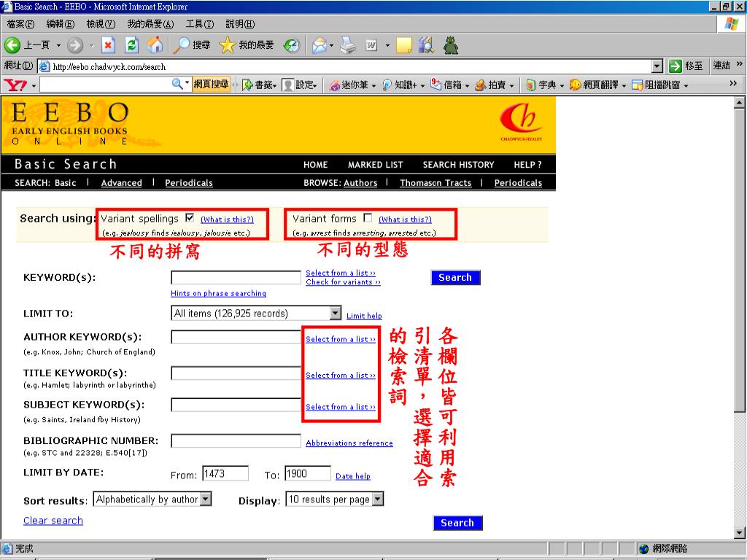
Task: Expand the Mail icon dropdown arrow
Action: coord(332,46)
